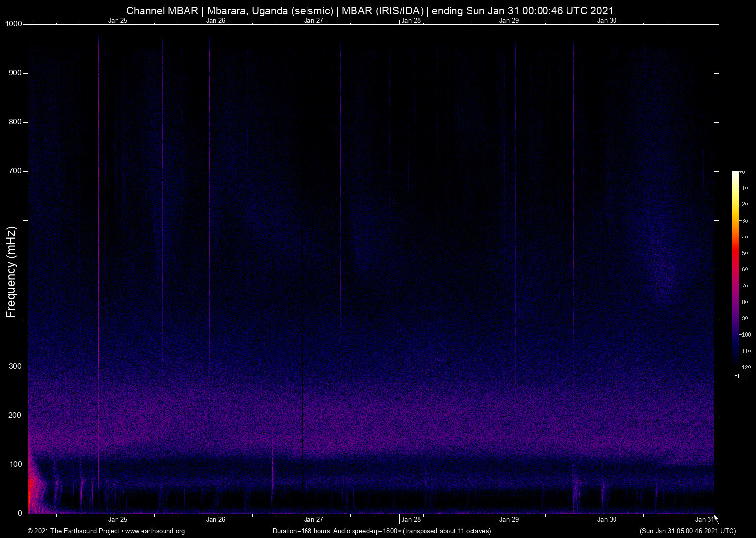The height and width of the screenshot is (538, 756).
Task: Click the 300 tick label on the frequency axis
Action: click(16, 367)
